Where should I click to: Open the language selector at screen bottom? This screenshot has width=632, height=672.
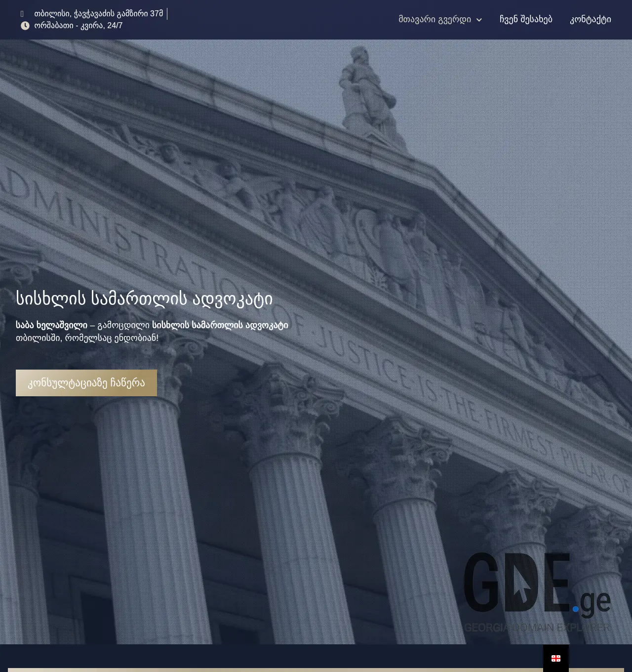[556, 658]
